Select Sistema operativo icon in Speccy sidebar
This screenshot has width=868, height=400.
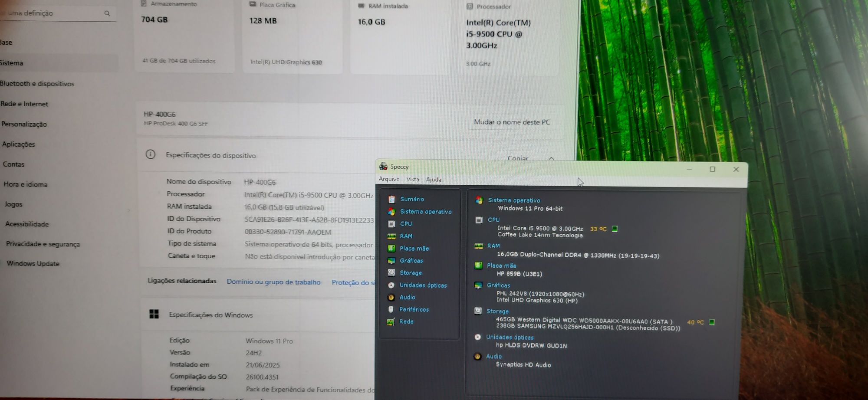click(391, 211)
